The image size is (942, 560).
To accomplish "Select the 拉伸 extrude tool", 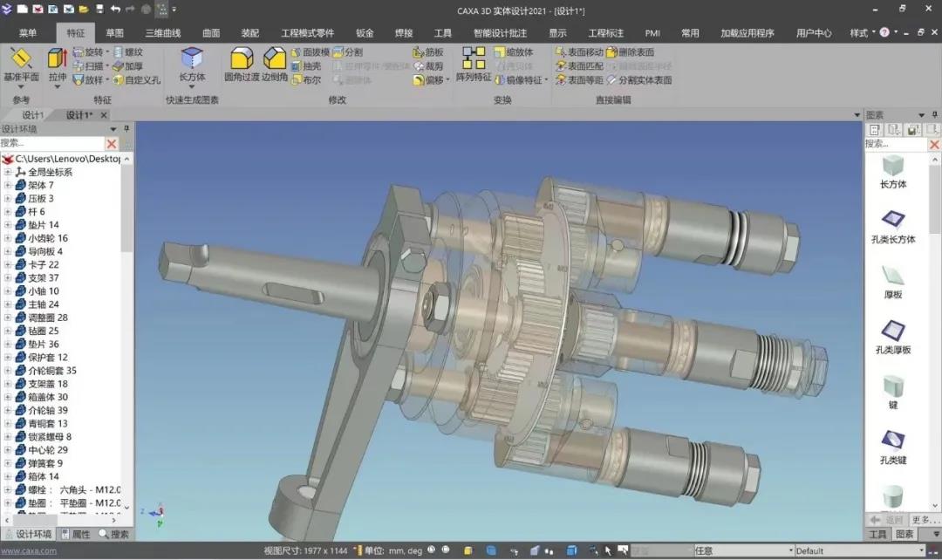I will coord(58,58).
